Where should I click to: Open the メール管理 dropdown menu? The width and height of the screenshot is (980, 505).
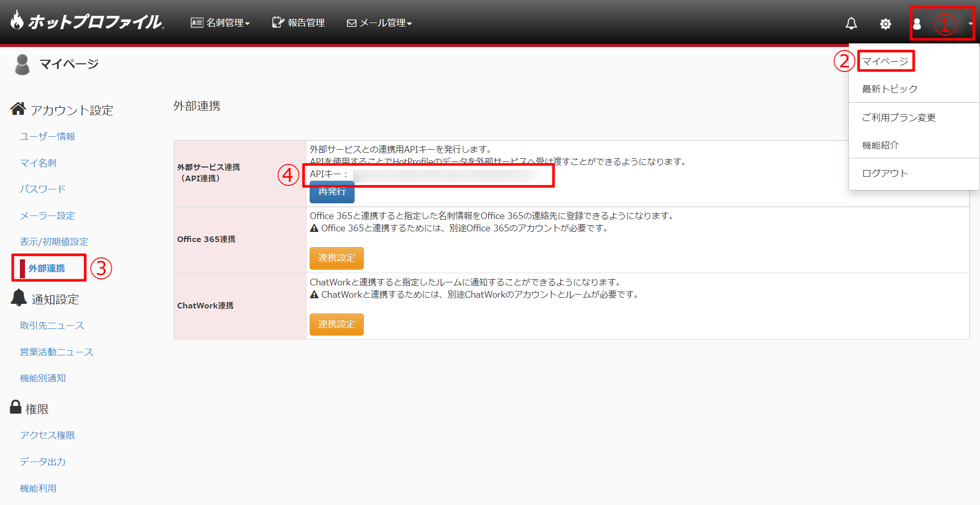pos(379,23)
